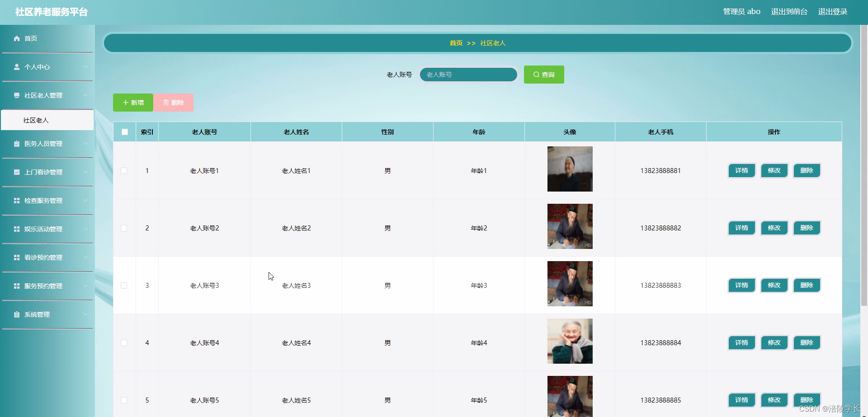
Task: Collapse the 服务预约管理 section chevron
Action: pos(86,286)
